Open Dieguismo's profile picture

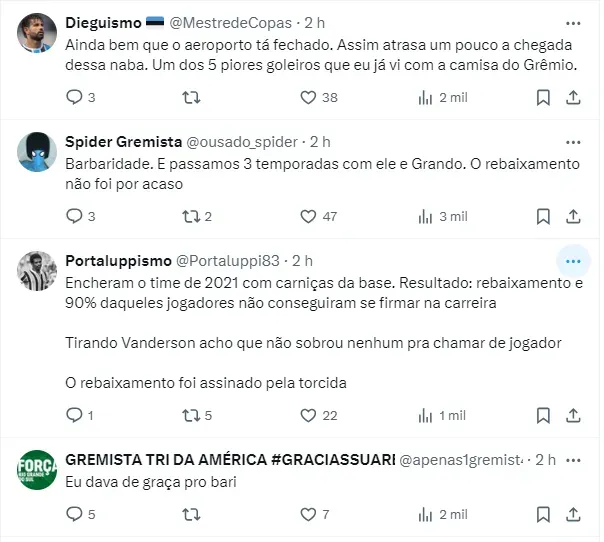[38, 34]
